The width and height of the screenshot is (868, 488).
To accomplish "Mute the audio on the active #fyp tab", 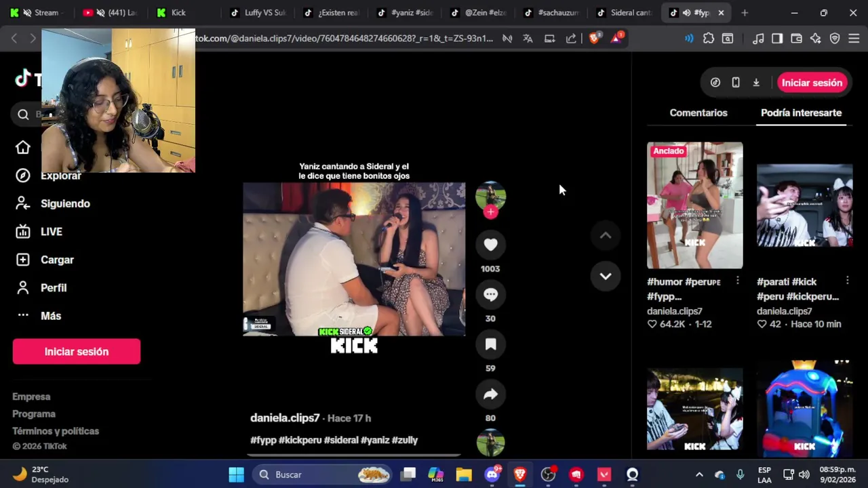I will (686, 12).
